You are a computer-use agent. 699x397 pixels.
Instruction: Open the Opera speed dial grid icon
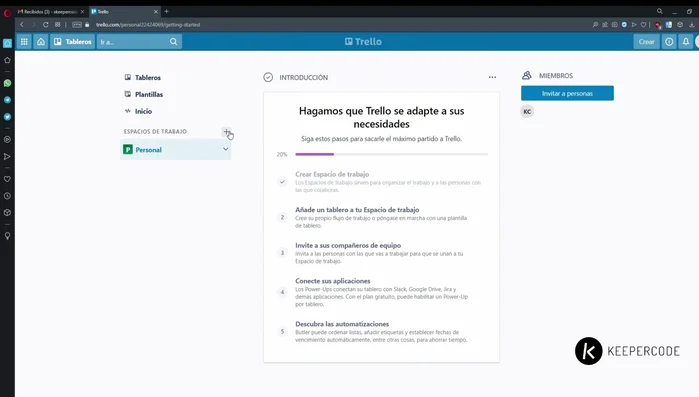(x=58, y=25)
